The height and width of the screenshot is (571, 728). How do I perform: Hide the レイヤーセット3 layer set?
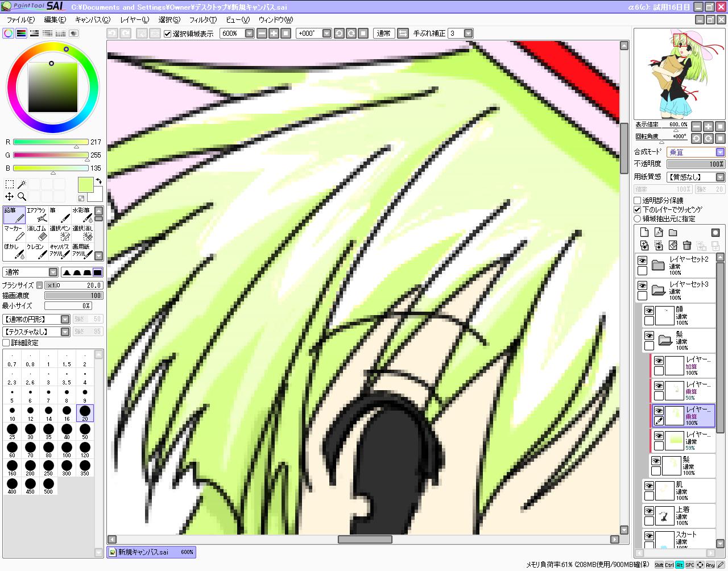(x=642, y=286)
